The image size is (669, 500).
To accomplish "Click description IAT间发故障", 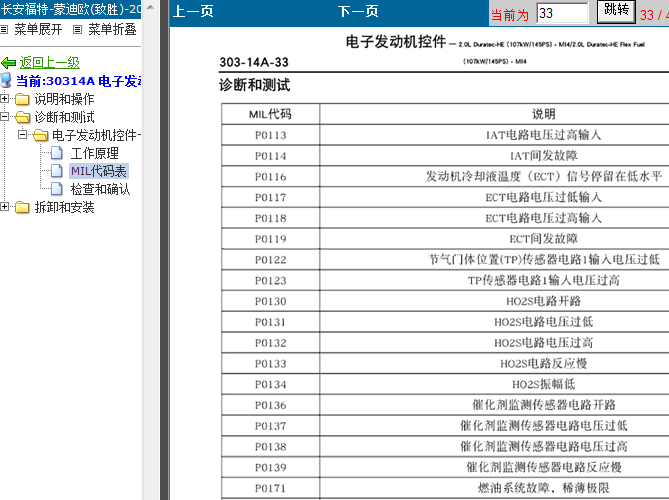I will tap(543, 156).
